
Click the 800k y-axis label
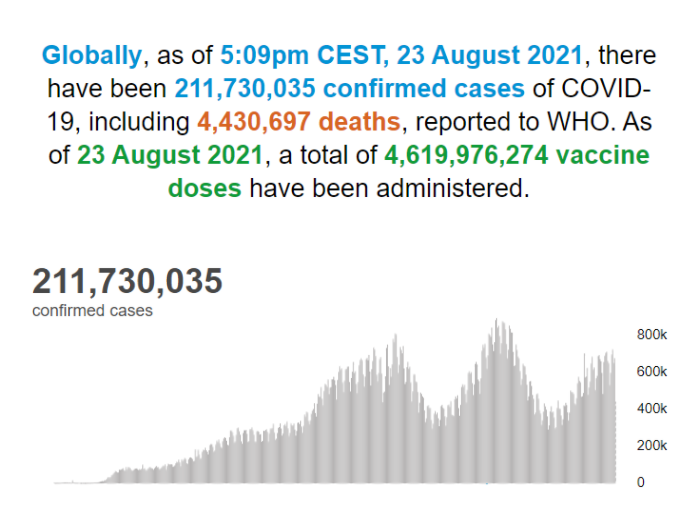(652, 334)
